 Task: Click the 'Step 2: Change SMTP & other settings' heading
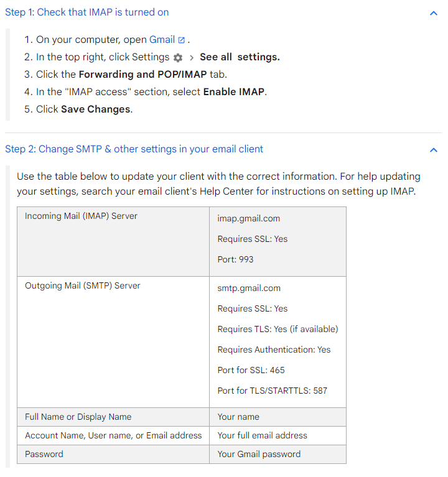(134, 149)
